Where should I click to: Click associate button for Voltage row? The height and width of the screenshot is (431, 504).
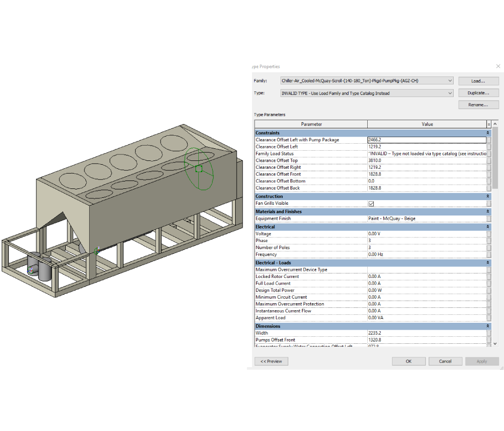click(489, 234)
